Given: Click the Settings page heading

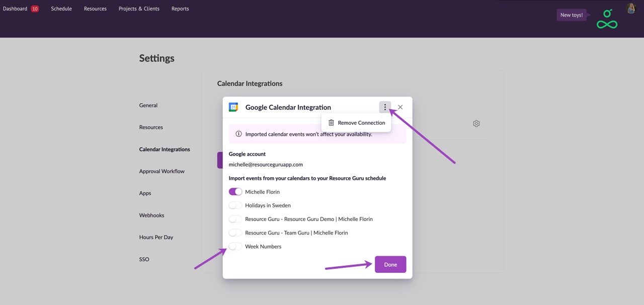Looking at the screenshot, I should (x=157, y=58).
